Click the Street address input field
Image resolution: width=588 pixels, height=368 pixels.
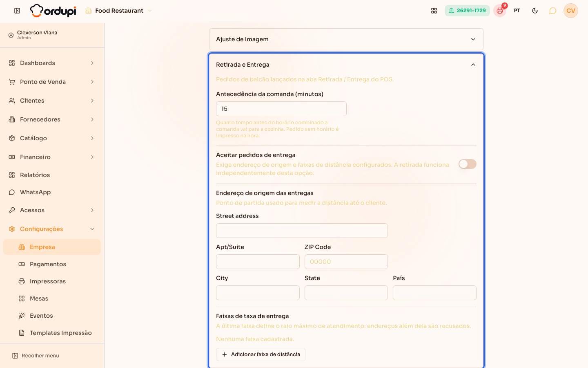click(x=302, y=231)
